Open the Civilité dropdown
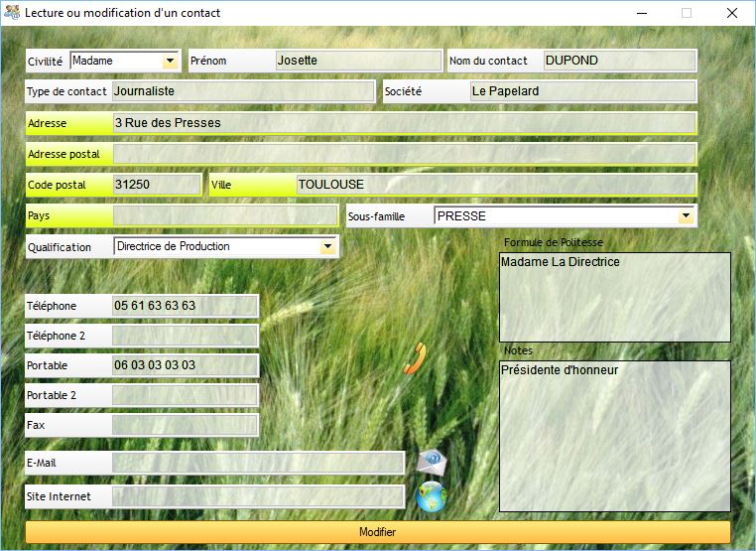 tap(170, 61)
